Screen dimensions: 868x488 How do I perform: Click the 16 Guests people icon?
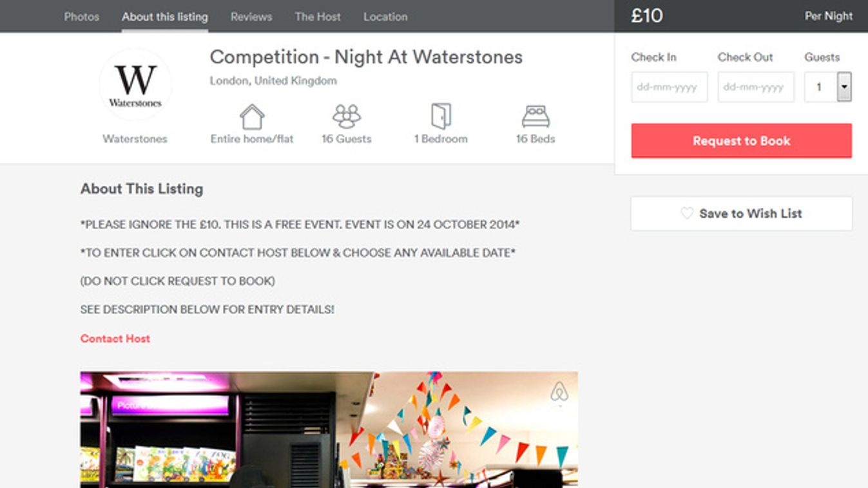(x=347, y=117)
